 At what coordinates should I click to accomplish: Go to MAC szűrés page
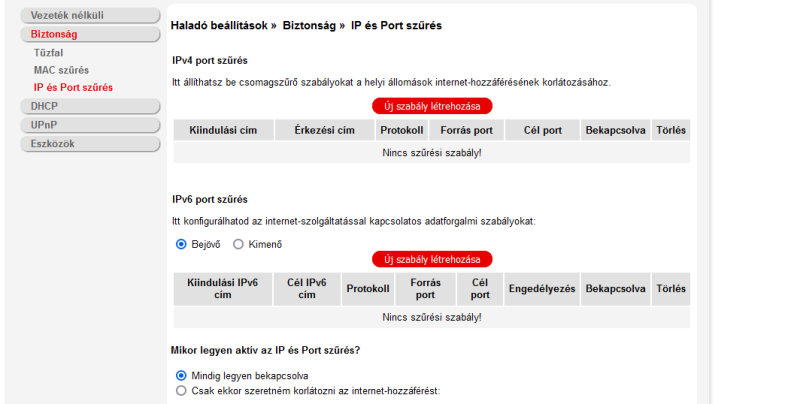61,70
